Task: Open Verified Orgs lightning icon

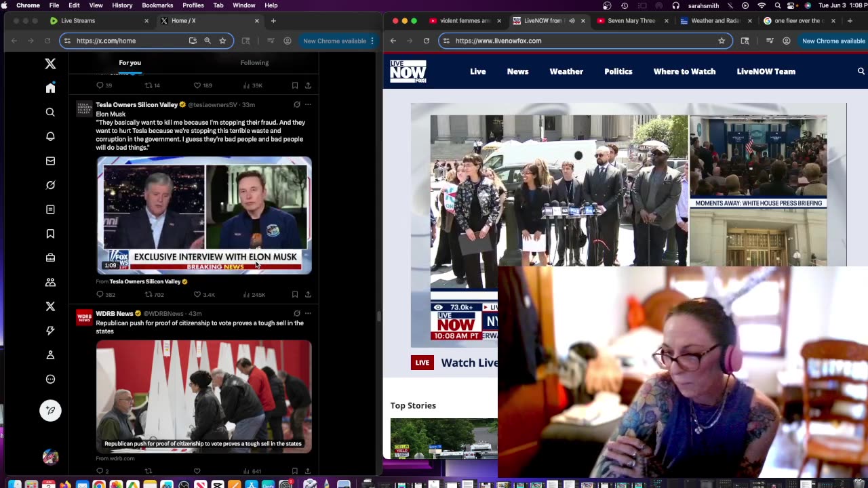Action: [x=50, y=331]
